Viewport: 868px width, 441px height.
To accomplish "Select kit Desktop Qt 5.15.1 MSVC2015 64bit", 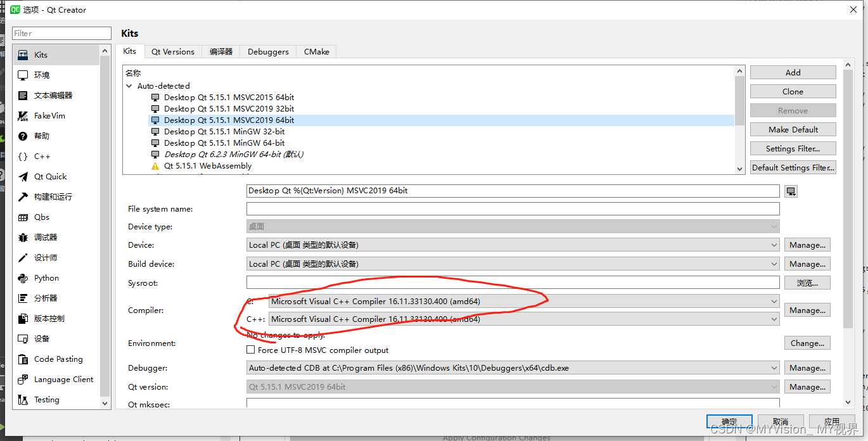I will pyautogui.click(x=229, y=98).
